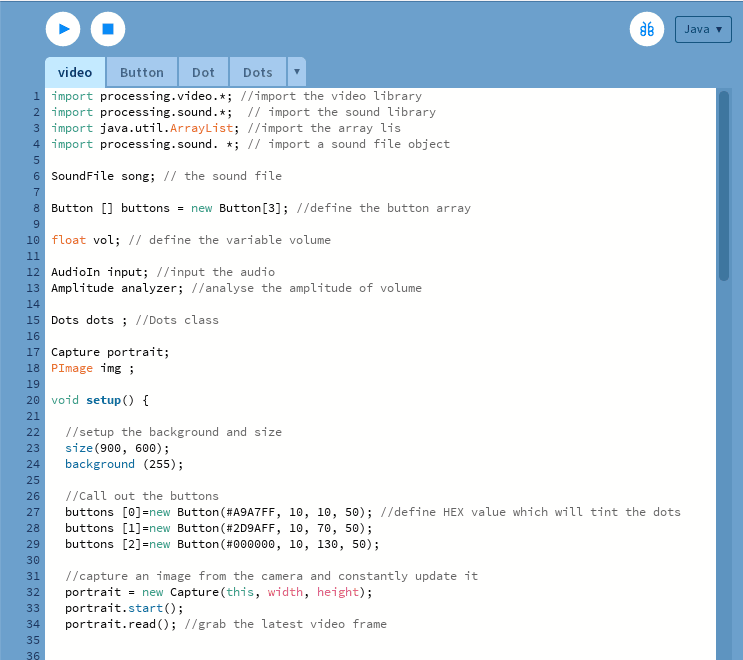The width and height of the screenshot is (743, 660).
Task: Click the vertical editor scrollbar thumb
Action: (724, 186)
